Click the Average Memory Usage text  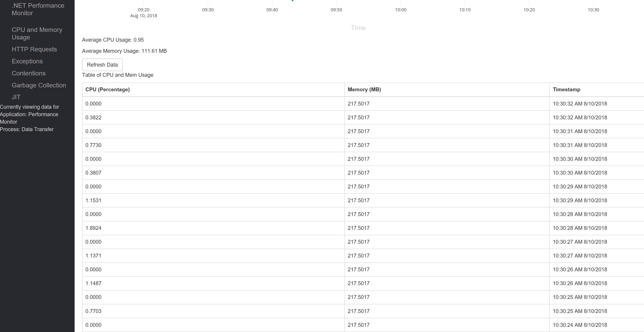click(x=124, y=51)
